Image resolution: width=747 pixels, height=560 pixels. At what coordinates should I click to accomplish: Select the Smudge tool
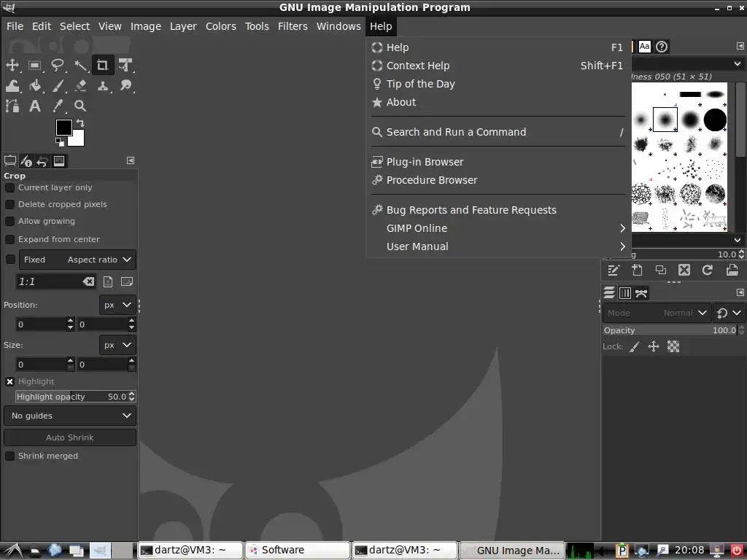pyautogui.click(x=125, y=86)
